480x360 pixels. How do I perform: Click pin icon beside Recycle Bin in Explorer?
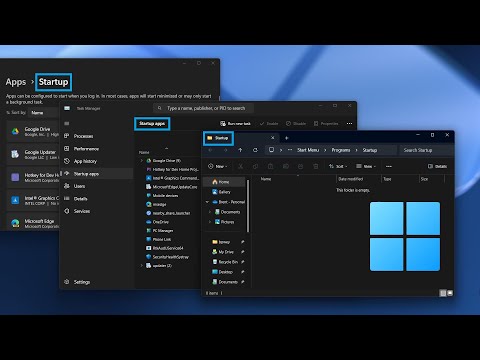[242, 262]
